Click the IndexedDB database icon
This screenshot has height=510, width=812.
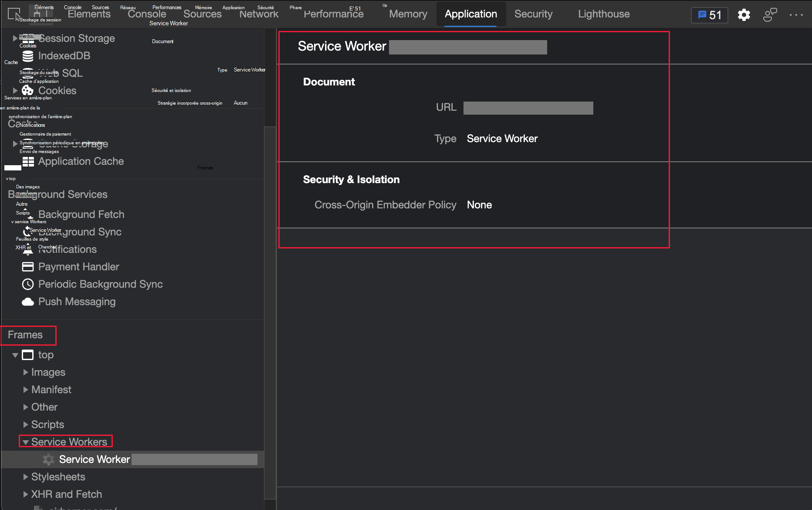pos(28,56)
